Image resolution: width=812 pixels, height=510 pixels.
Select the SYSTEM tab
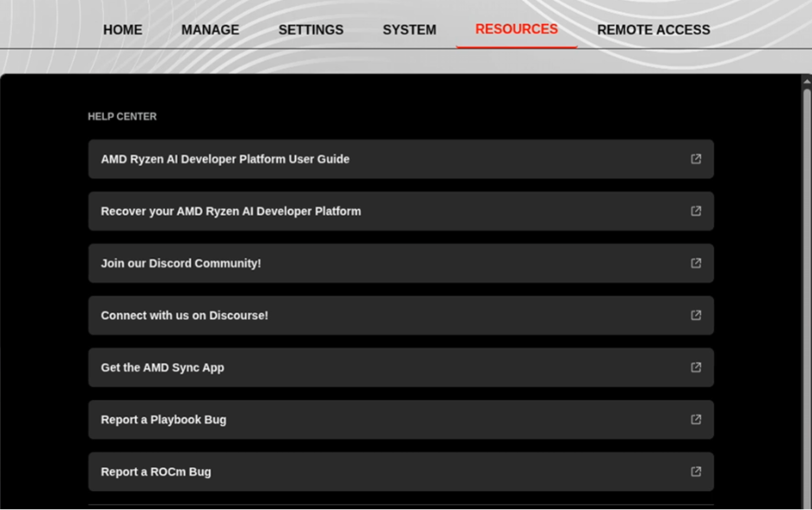409,29
